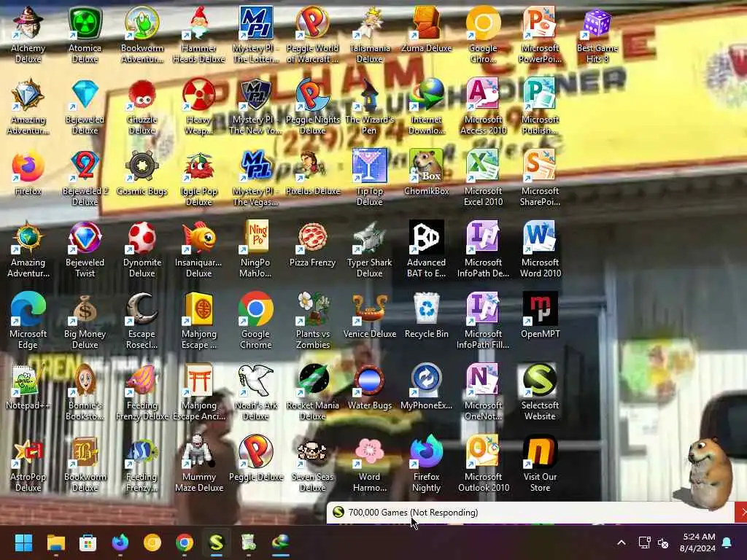The image size is (747, 560).
Task: Open Peggle World of Warcraft shortcut
Action: click(x=312, y=35)
